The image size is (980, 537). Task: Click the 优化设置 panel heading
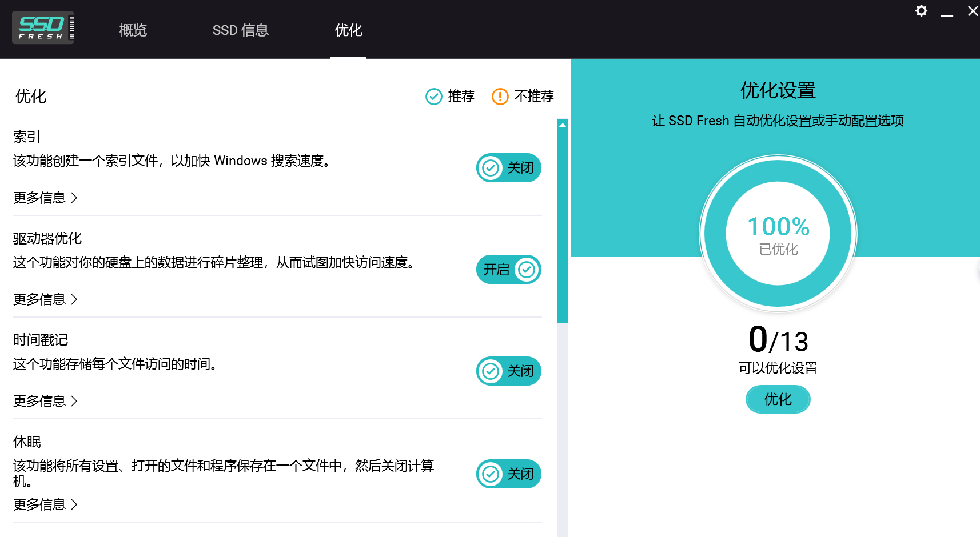tap(778, 90)
